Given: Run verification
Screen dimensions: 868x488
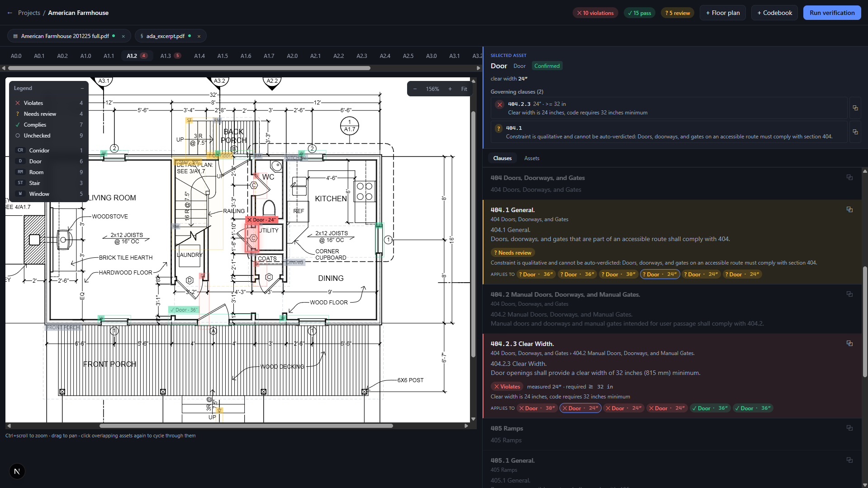Looking at the screenshot, I should (832, 13).
